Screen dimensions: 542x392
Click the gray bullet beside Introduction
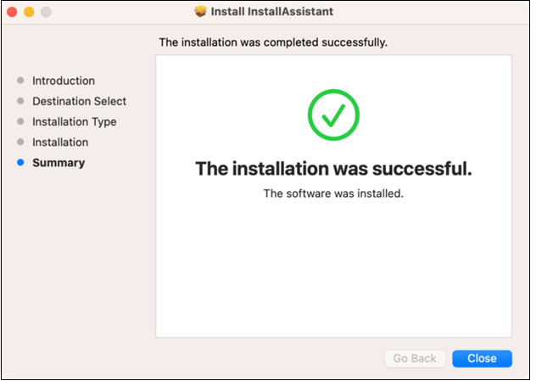point(20,81)
